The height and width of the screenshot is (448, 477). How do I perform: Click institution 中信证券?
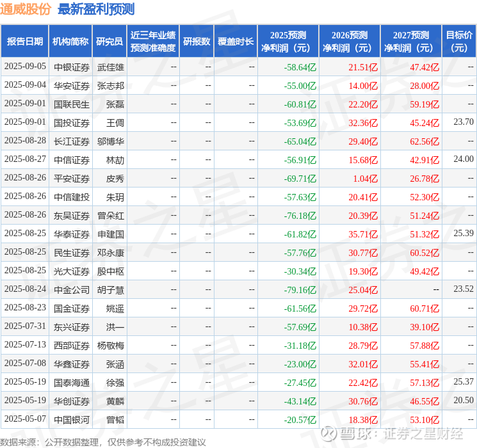[x=72, y=160]
